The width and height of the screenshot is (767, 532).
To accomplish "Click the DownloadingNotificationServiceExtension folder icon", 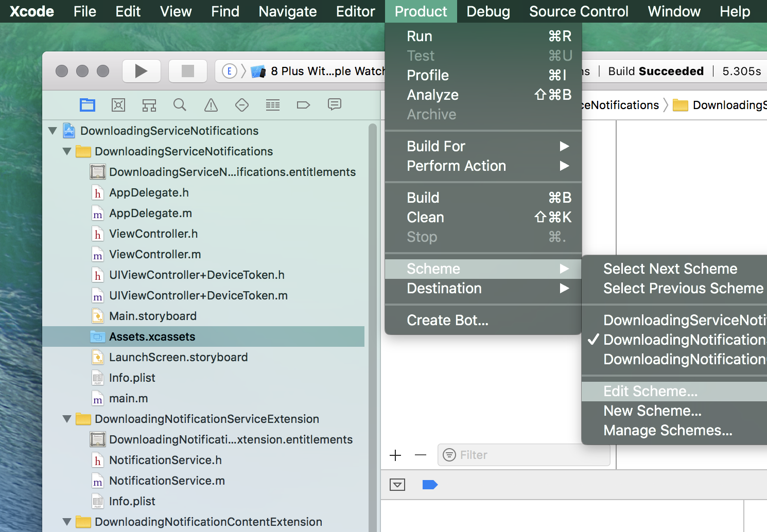I will (83, 419).
